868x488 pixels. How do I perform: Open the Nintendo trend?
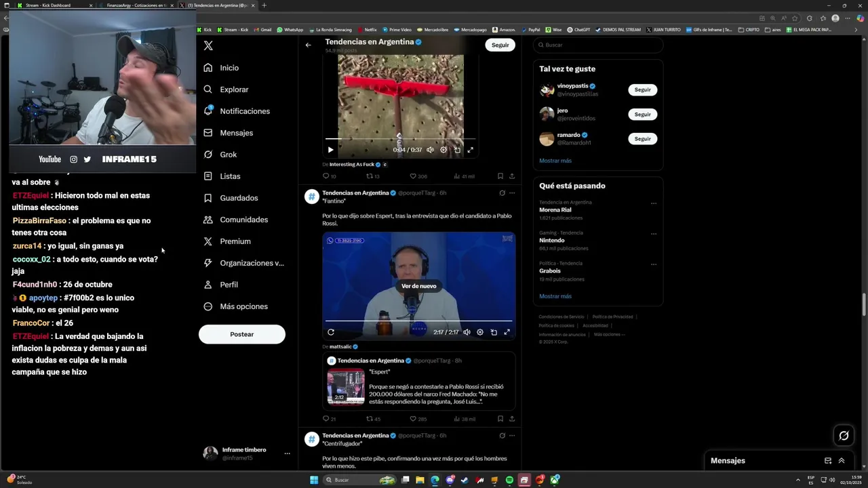click(552, 241)
